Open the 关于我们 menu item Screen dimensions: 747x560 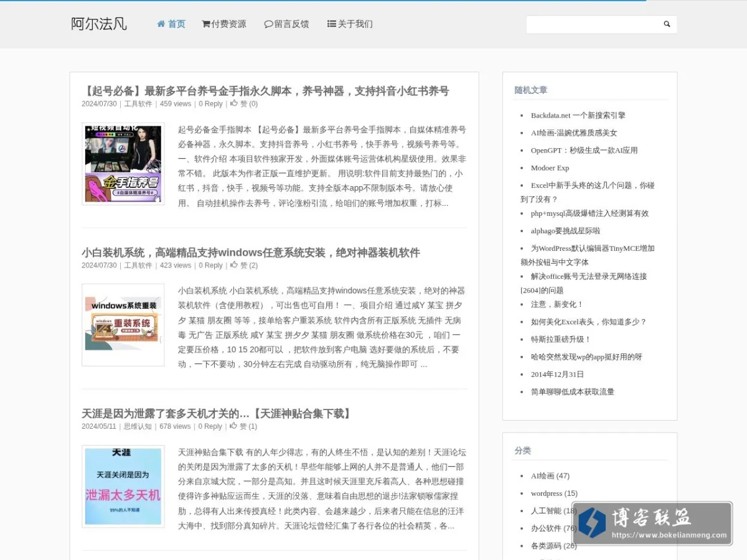coord(350,24)
